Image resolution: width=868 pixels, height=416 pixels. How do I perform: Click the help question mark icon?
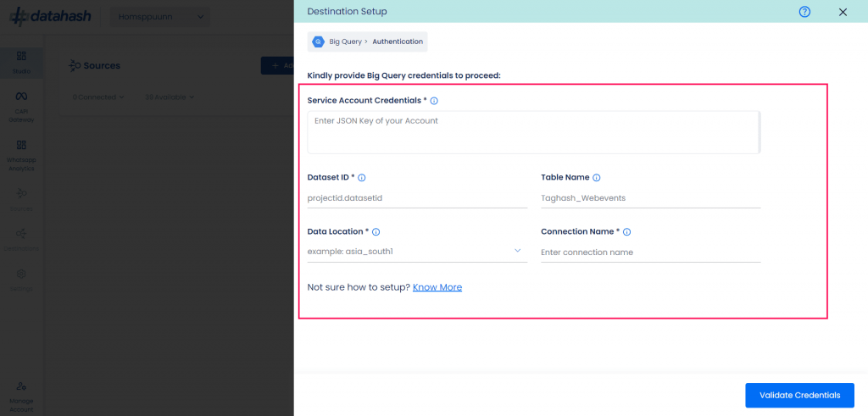pyautogui.click(x=804, y=12)
